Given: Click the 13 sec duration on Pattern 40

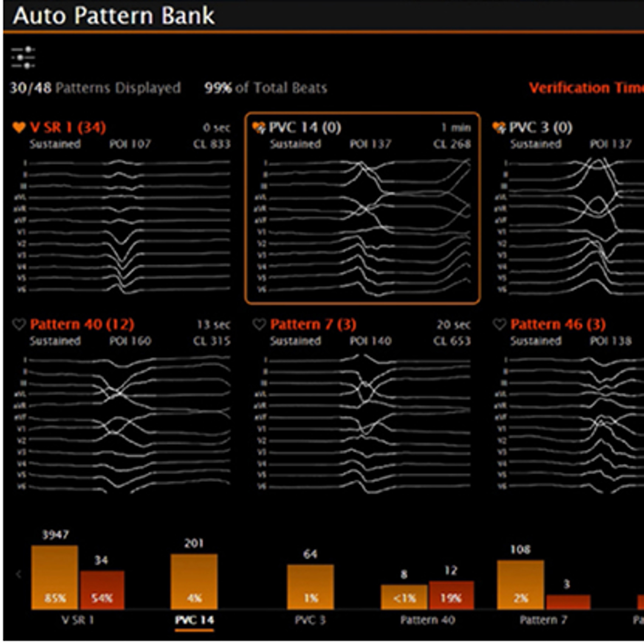Looking at the screenshot, I should pos(213,324).
